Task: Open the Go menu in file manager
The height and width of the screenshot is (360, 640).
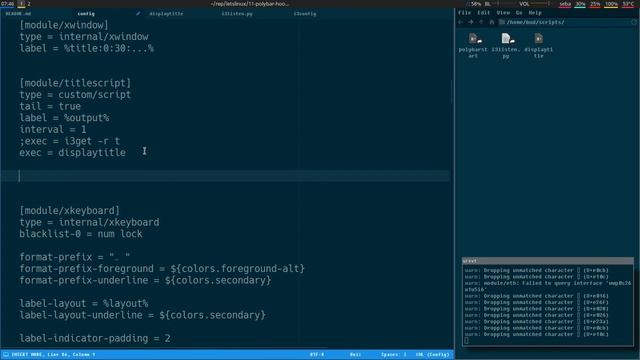Action: tap(519, 13)
